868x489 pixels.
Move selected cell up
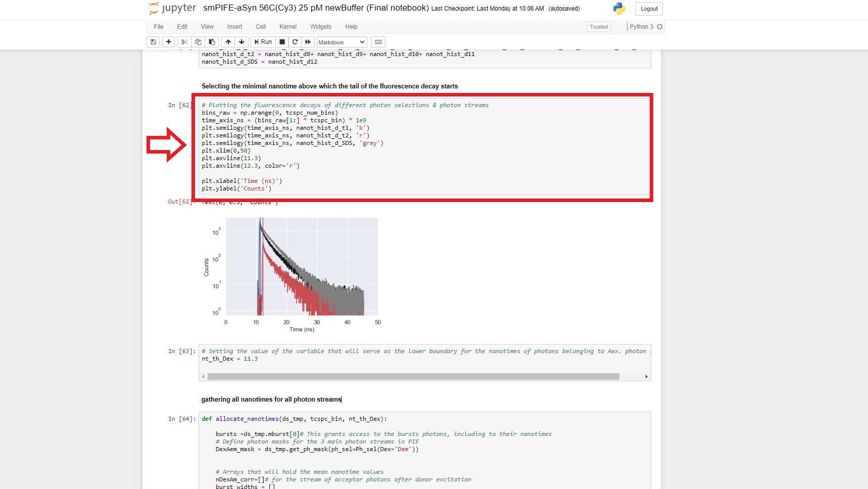[x=228, y=42]
